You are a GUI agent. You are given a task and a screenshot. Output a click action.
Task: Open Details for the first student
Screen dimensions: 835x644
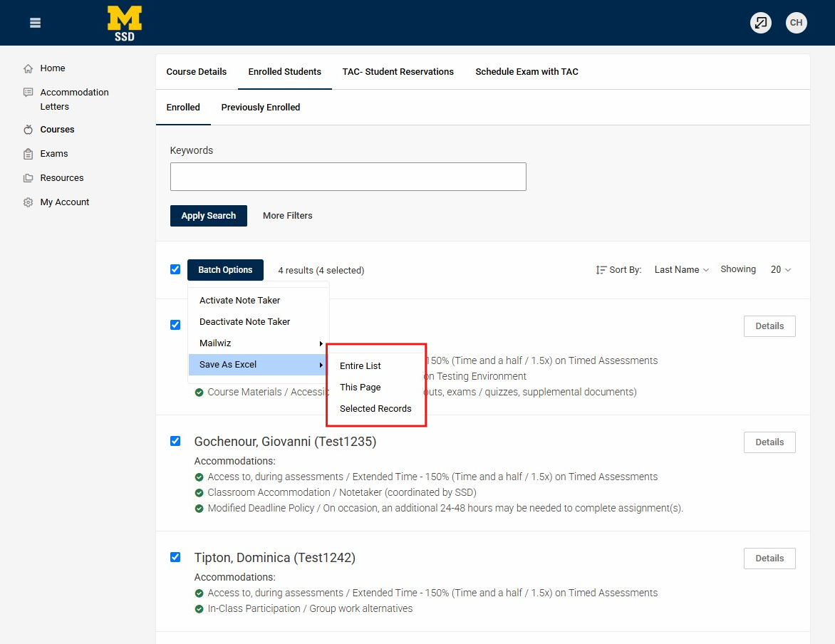tap(769, 326)
